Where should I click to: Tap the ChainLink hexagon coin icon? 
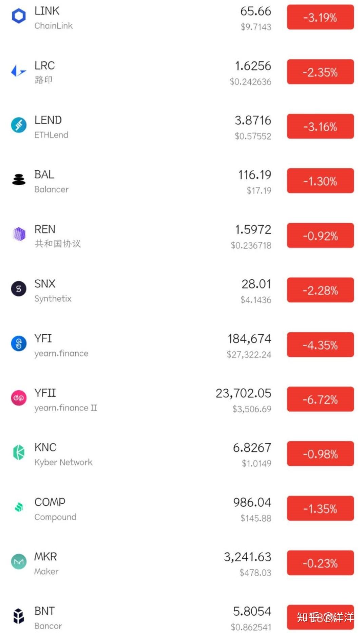[19, 16]
